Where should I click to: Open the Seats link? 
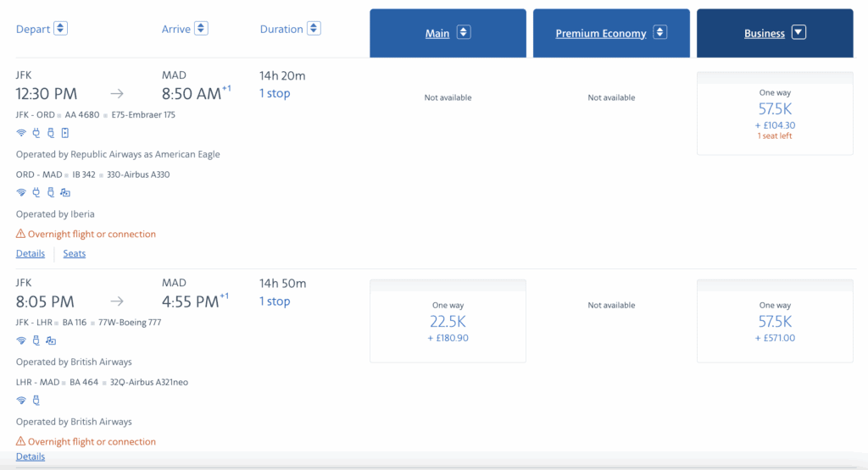click(75, 253)
